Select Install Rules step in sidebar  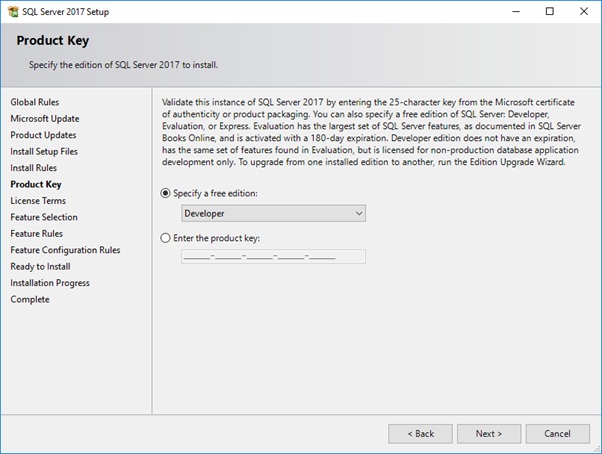[33, 168]
